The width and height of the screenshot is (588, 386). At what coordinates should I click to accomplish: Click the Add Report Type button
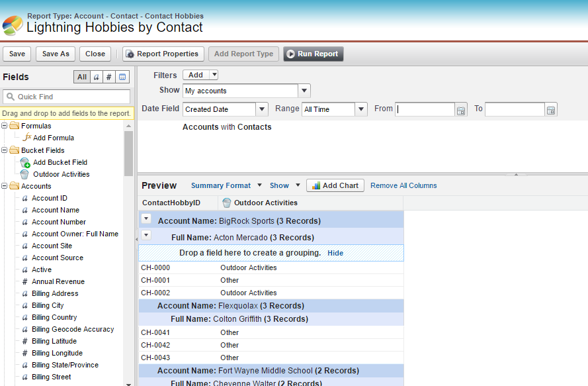(x=244, y=54)
